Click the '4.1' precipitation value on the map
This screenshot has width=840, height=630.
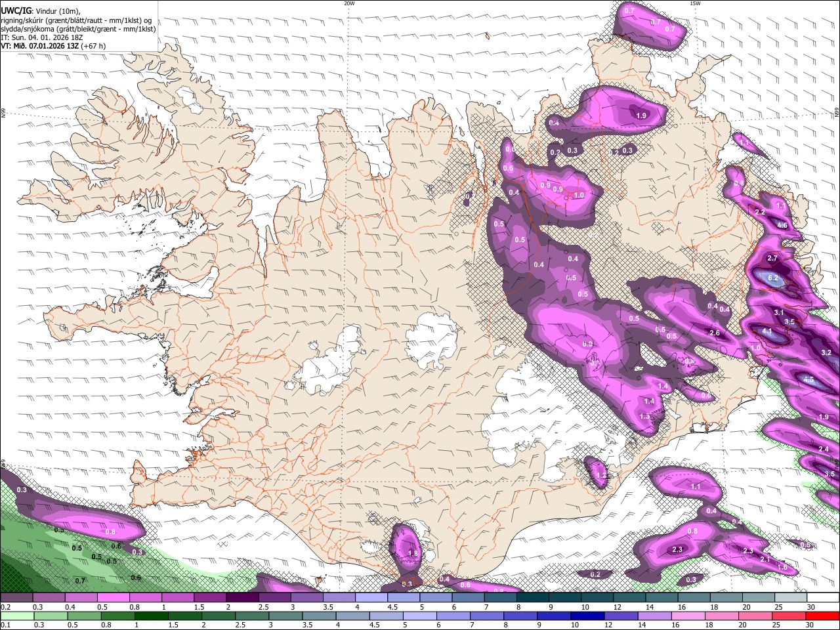[x=767, y=332]
